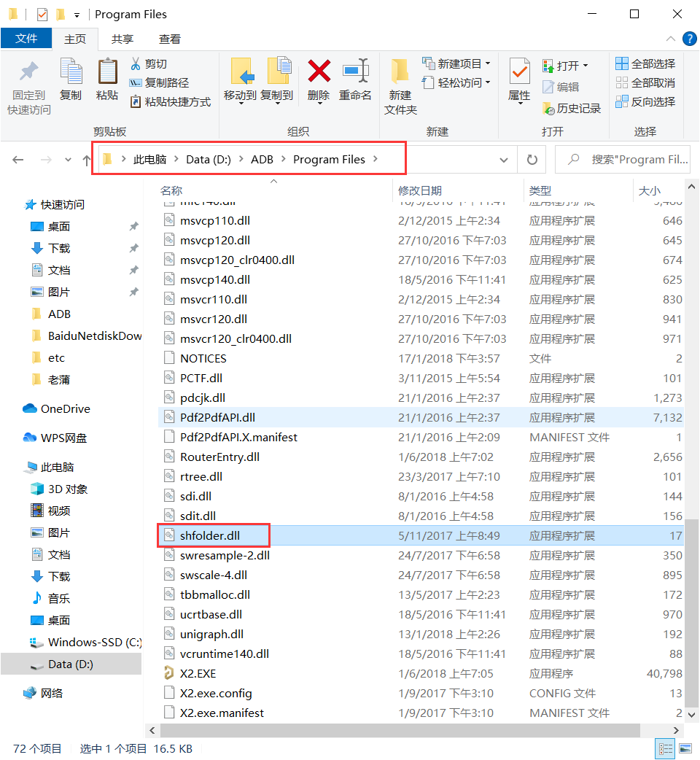Refresh the current folder view
Screen dimensions: 700x760
[x=532, y=158]
